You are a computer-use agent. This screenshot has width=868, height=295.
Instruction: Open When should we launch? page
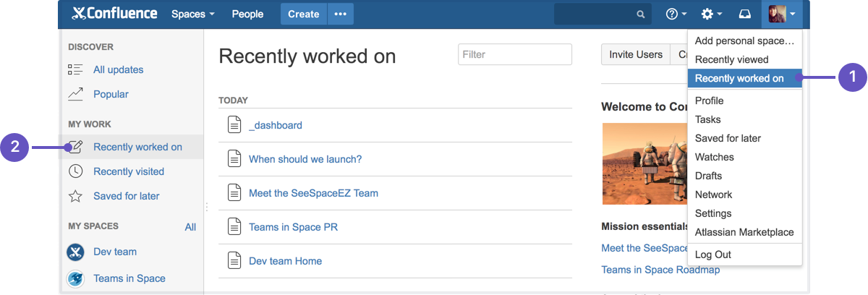tap(305, 159)
